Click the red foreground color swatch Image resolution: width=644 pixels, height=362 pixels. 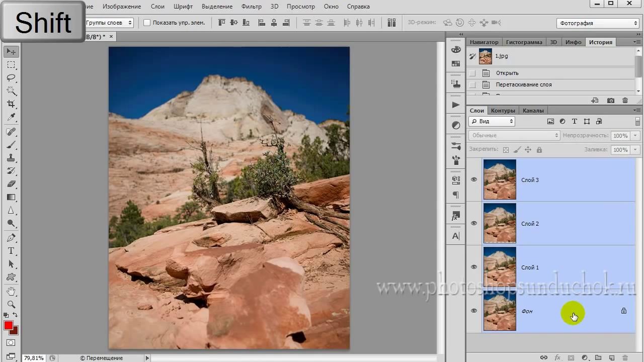(9, 326)
